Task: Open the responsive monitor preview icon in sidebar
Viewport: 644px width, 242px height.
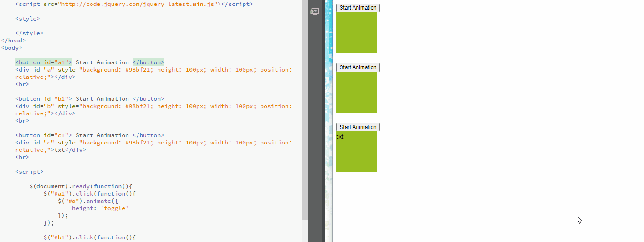Action: (315, 11)
